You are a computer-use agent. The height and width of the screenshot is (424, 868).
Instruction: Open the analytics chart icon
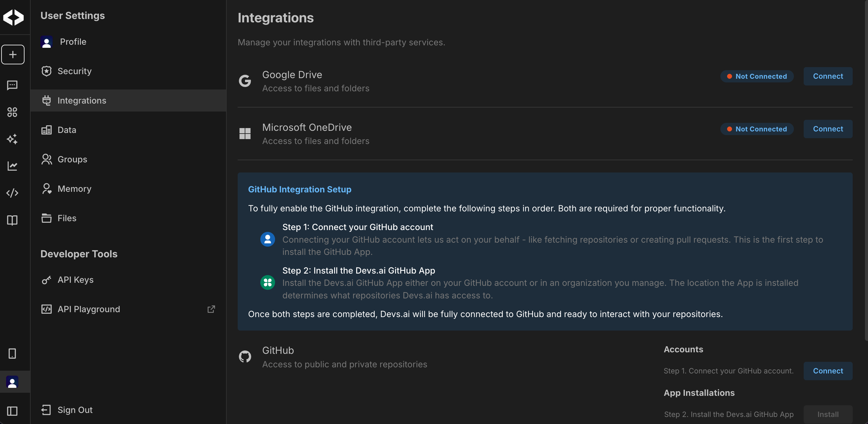pos(13,166)
